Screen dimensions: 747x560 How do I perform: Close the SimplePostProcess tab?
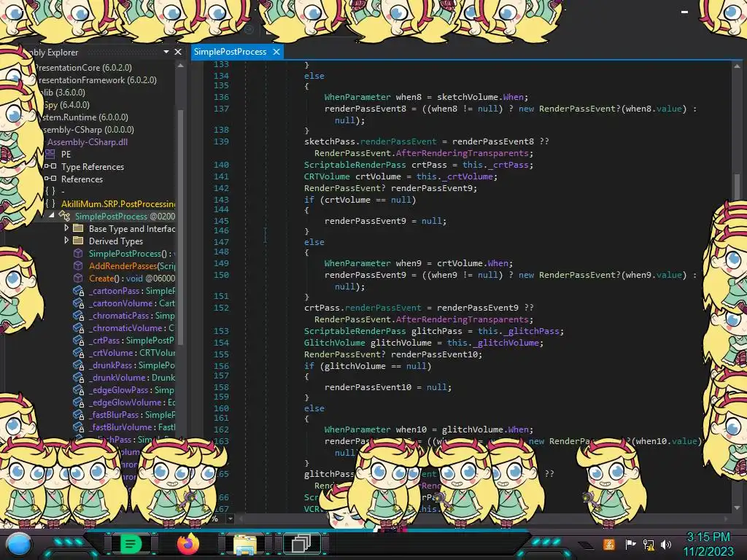276,52
